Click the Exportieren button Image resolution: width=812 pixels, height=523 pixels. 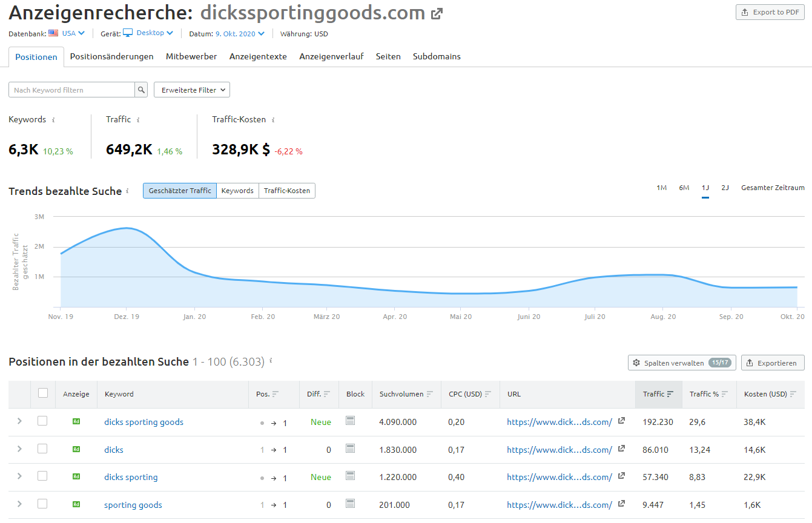coord(773,363)
